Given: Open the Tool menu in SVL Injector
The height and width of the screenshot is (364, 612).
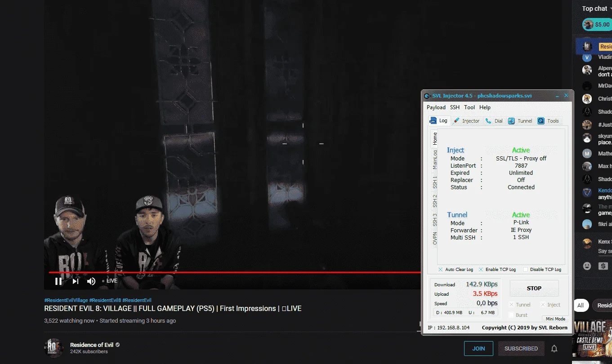Looking at the screenshot, I should pos(469,107).
